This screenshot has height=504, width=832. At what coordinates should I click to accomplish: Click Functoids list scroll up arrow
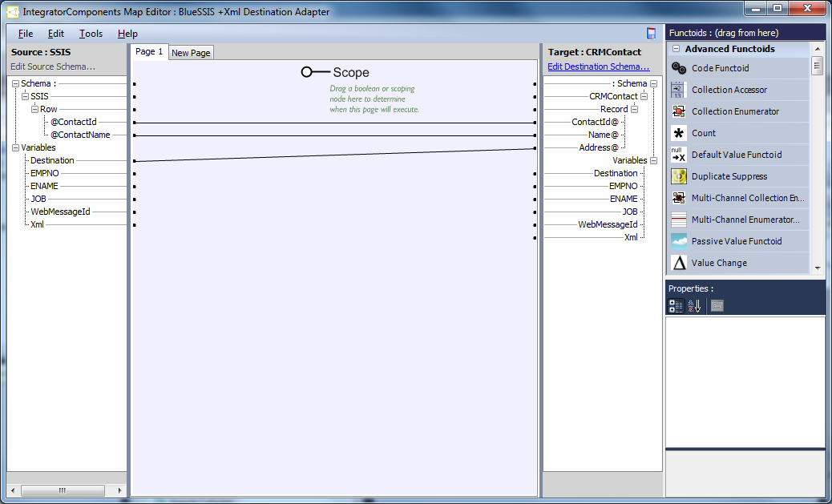[x=817, y=50]
